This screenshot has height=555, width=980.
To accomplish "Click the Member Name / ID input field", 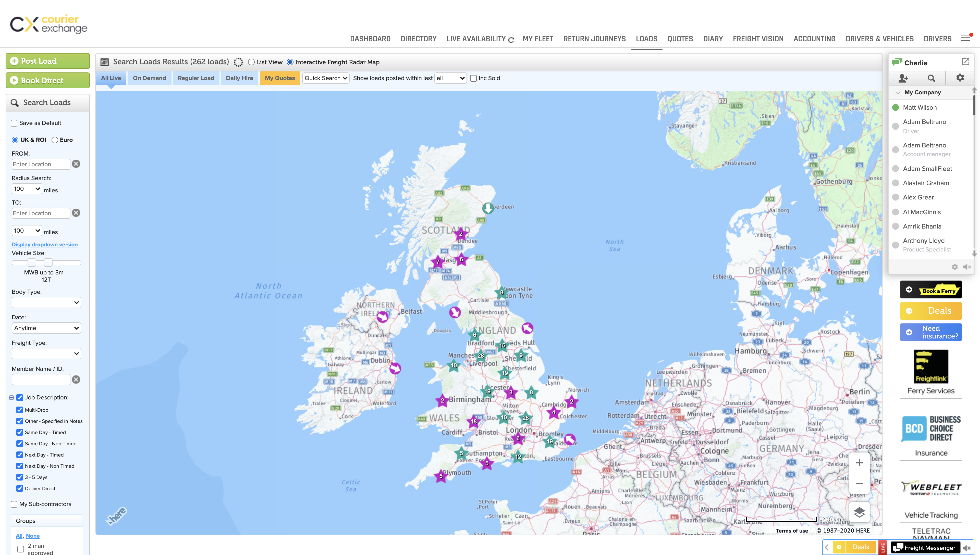I will point(40,379).
